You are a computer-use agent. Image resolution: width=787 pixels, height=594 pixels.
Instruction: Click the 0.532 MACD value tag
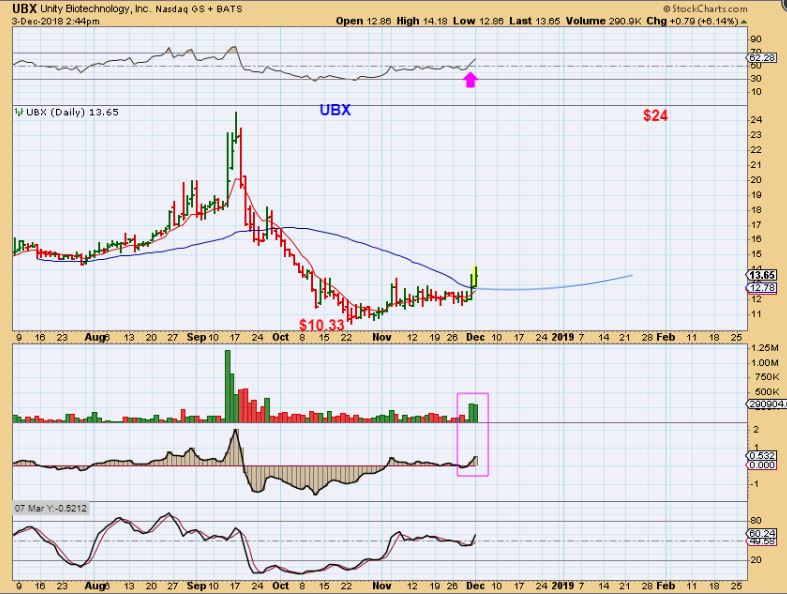pyautogui.click(x=762, y=455)
